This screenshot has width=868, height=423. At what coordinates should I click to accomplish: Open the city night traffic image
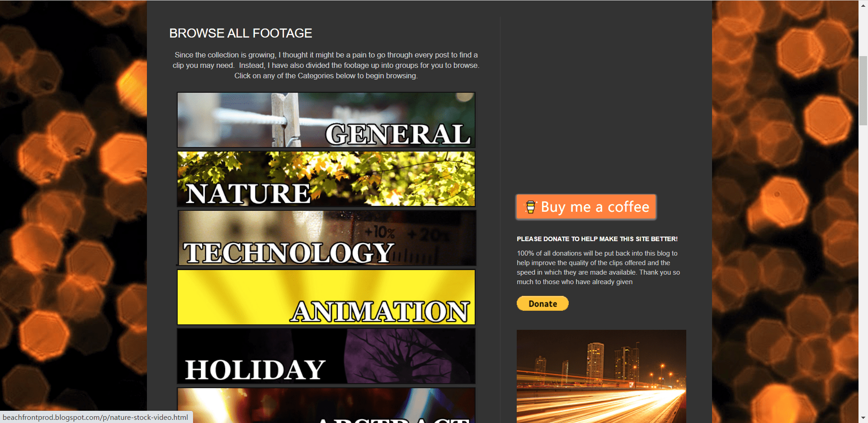coord(601,376)
